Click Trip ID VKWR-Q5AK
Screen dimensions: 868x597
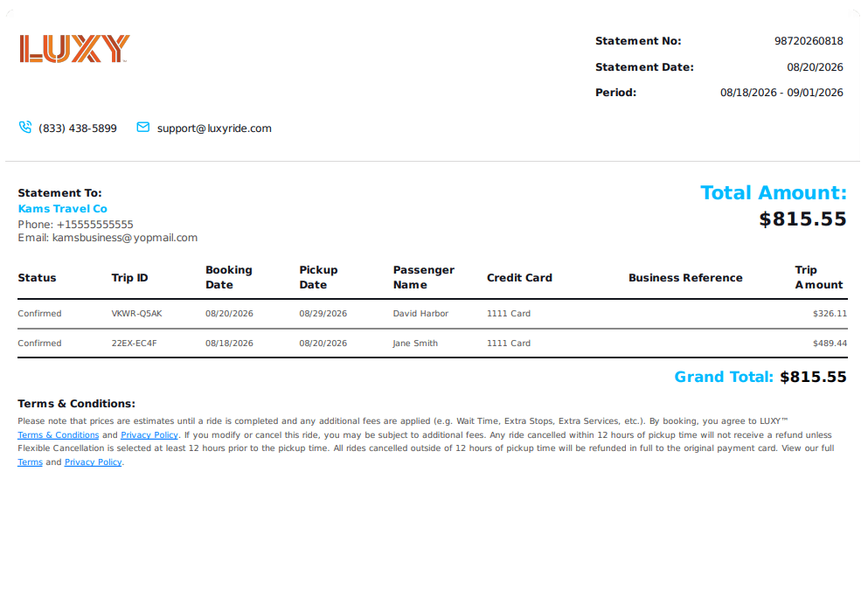pos(136,314)
